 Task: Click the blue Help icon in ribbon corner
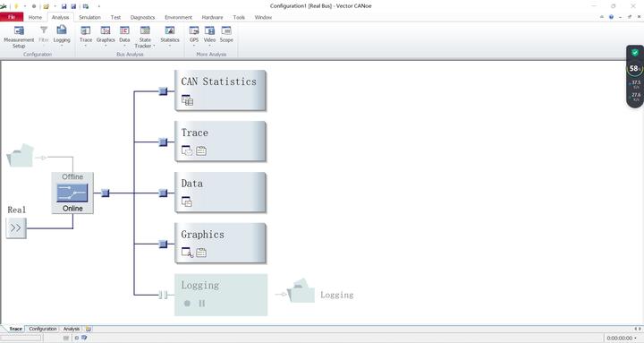click(x=611, y=17)
